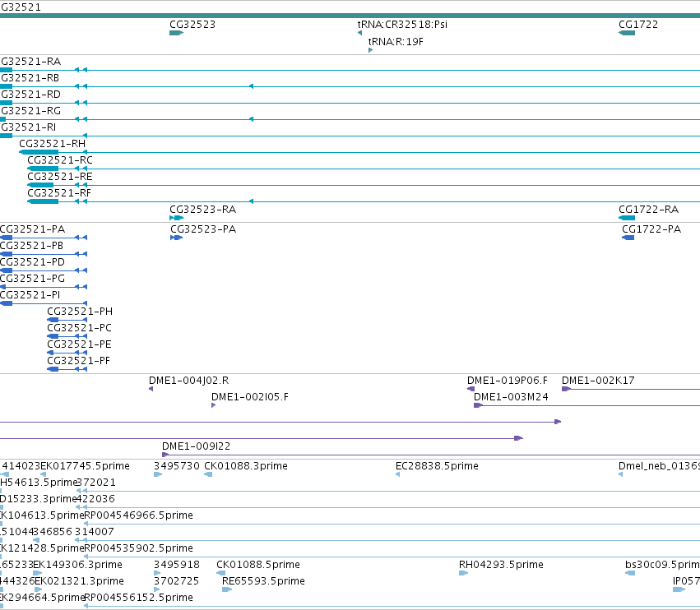Select the CG32521-PB protein label
The height and width of the screenshot is (610, 700).
(x=32, y=246)
